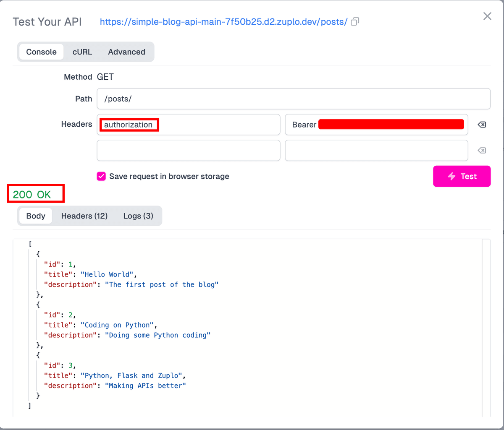The image size is (504, 430).
Task: Open the Advanced tab
Action: pyautogui.click(x=126, y=52)
